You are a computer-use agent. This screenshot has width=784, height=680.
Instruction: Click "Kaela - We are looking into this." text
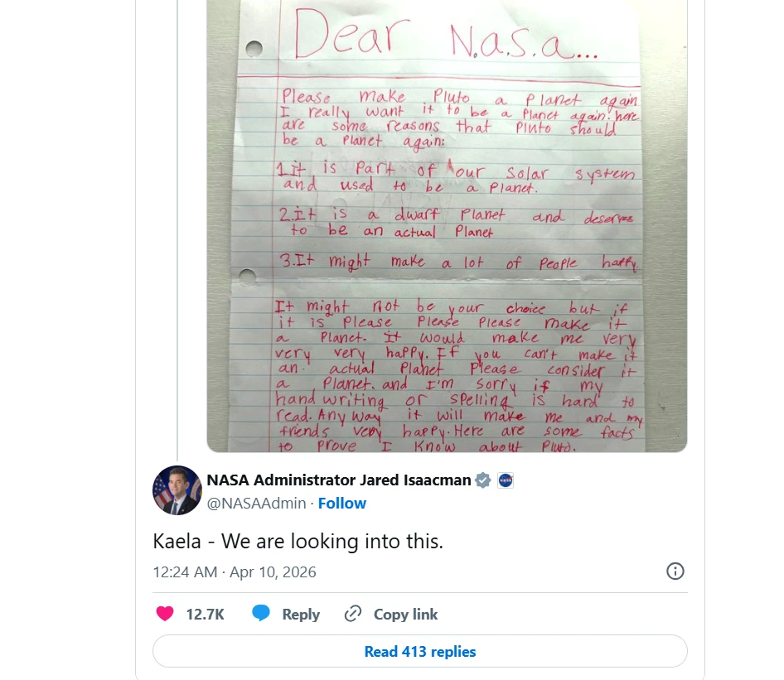coord(298,541)
